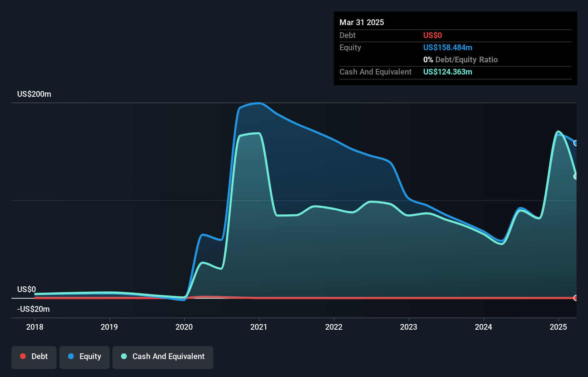
Task: Click the 2019 x-axis label
Action: pyautogui.click(x=109, y=327)
